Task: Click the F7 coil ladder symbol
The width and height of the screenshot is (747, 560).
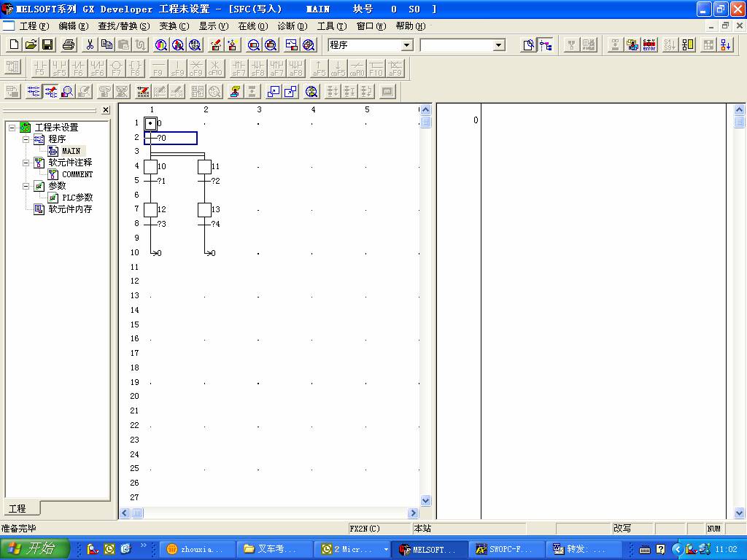Action: click(116, 68)
